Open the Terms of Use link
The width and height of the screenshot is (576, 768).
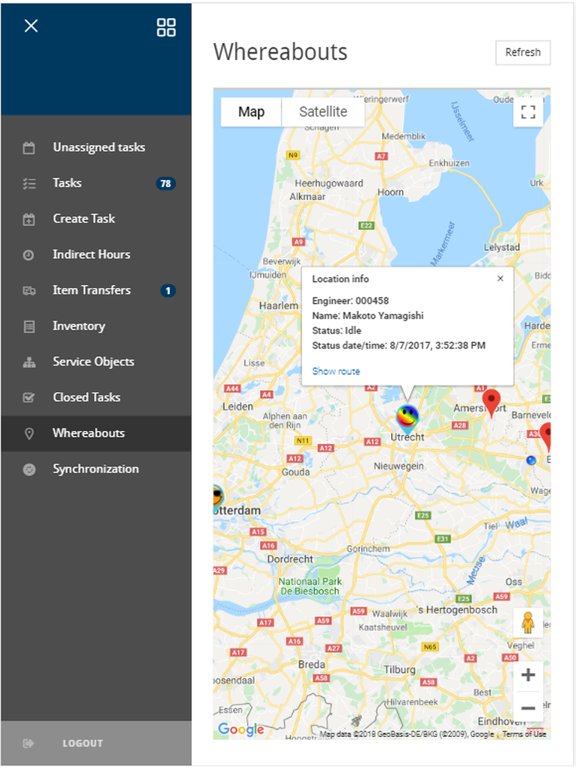[x=524, y=734]
